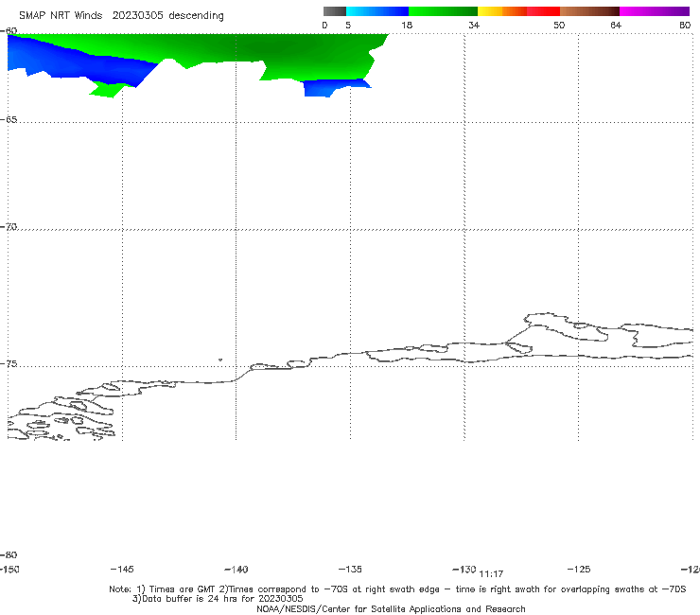This screenshot has width=700, height=615.
Task: Click the latitude label '-65'
Action: coord(9,119)
